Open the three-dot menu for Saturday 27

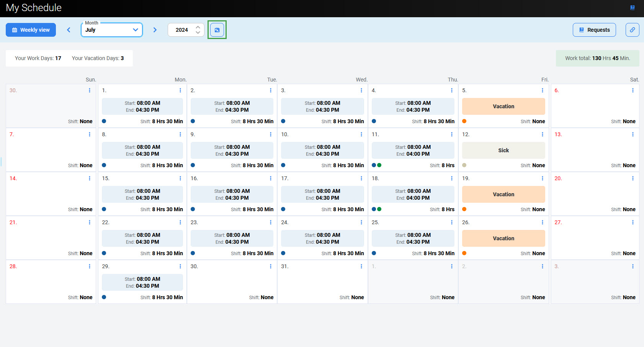(x=633, y=222)
